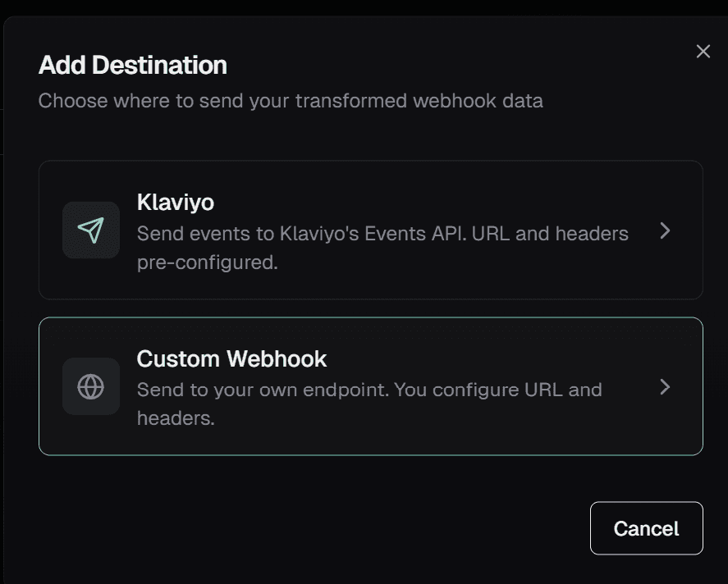The height and width of the screenshot is (584, 728).
Task: Click the Custom Webhook heading text
Action: [x=232, y=358]
